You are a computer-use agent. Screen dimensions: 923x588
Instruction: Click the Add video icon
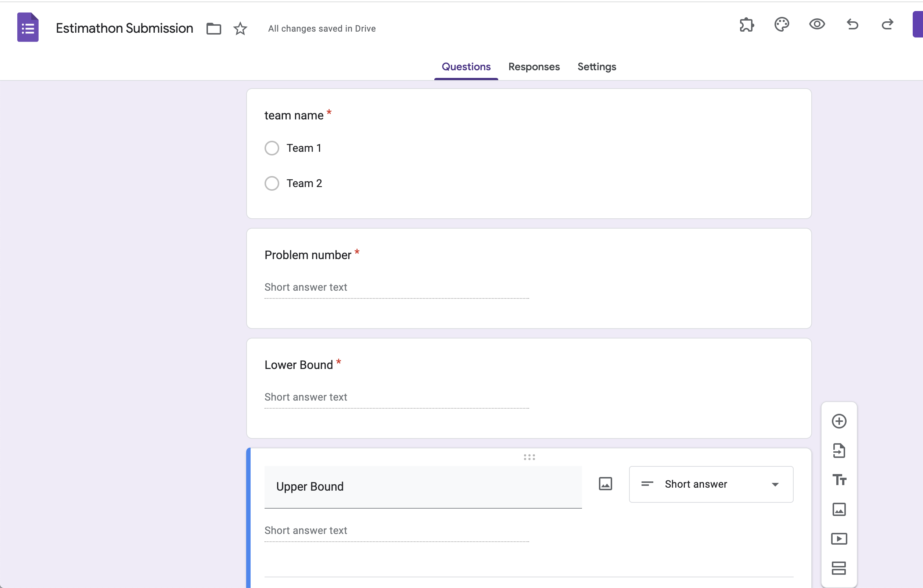(x=839, y=538)
